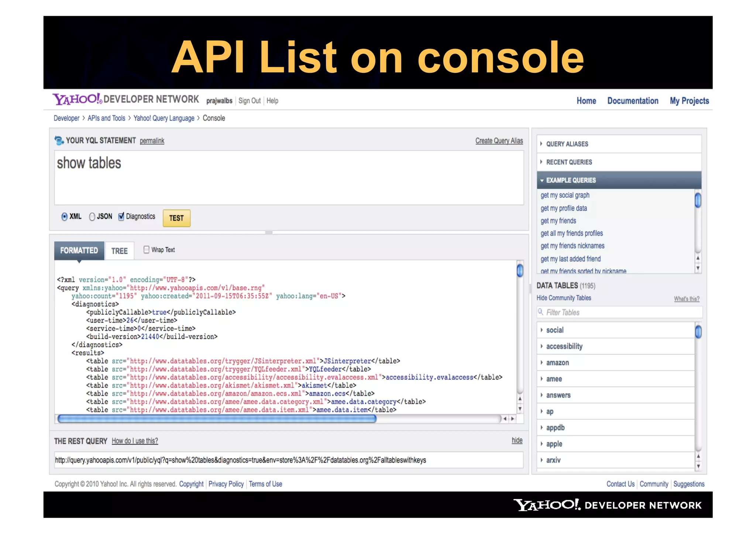756x534 pixels.
Task: Expand the Query Aliases section
Action: 619,144
